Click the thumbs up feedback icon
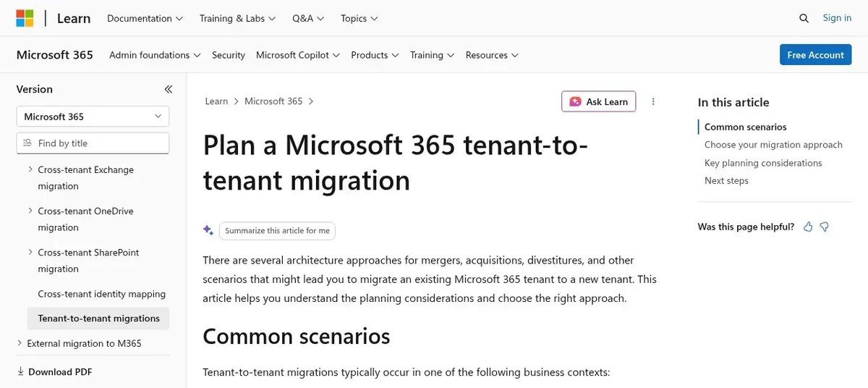The height and width of the screenshot is (388, 868). pyautogui.click(x=808, y=227)
